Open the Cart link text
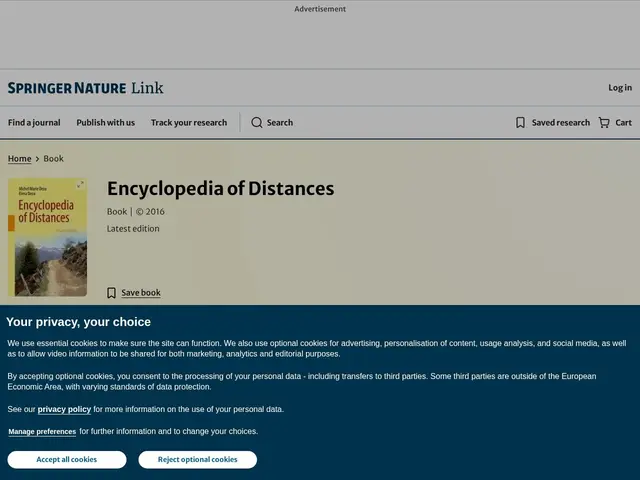 [x=623, y=122]
